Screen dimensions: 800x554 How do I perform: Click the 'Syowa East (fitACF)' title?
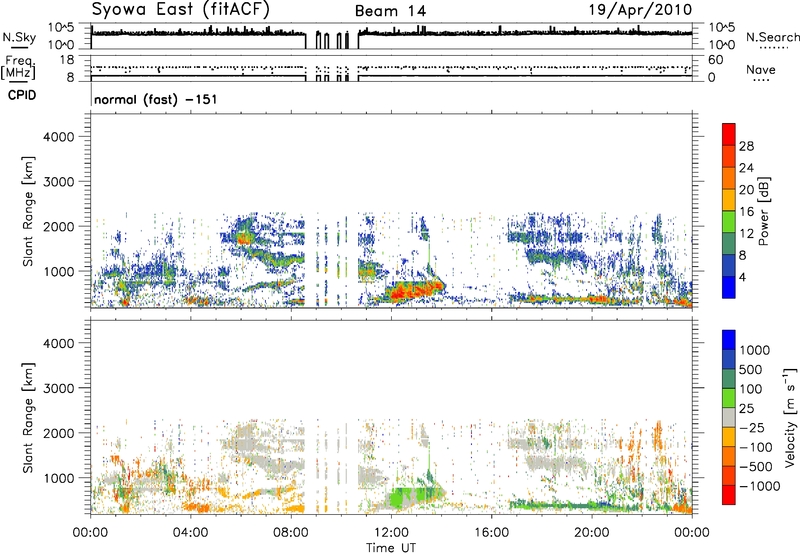(181, 9)
